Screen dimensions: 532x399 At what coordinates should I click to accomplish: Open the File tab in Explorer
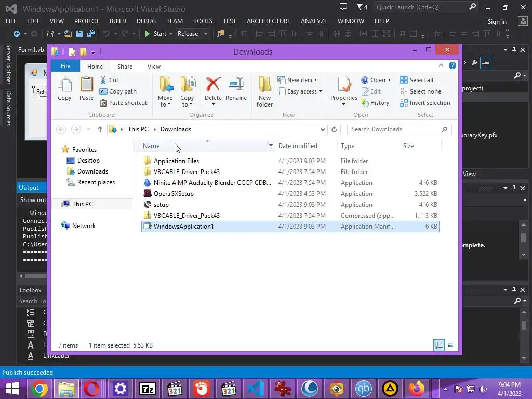[65, 66]
